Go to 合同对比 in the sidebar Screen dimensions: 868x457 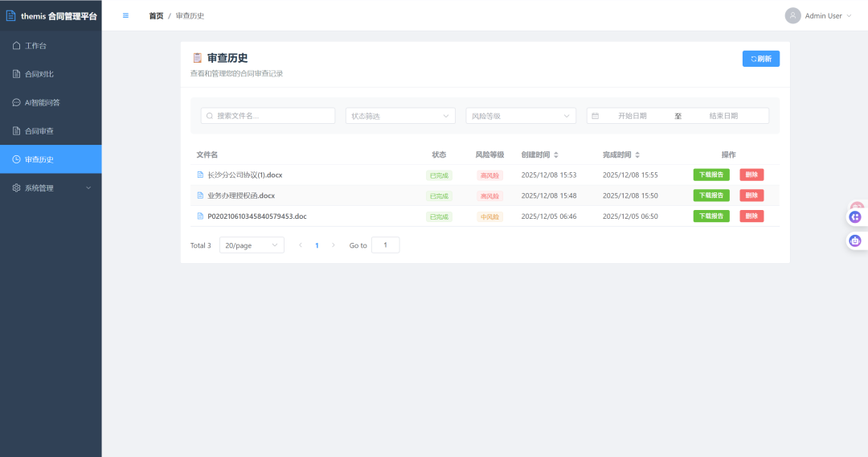point(51,74)
